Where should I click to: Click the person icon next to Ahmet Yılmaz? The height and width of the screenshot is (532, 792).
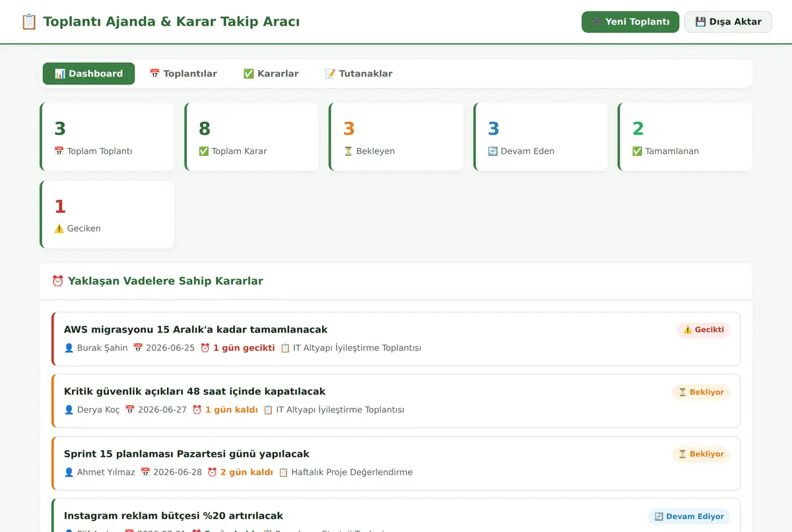tap(69, 472)
